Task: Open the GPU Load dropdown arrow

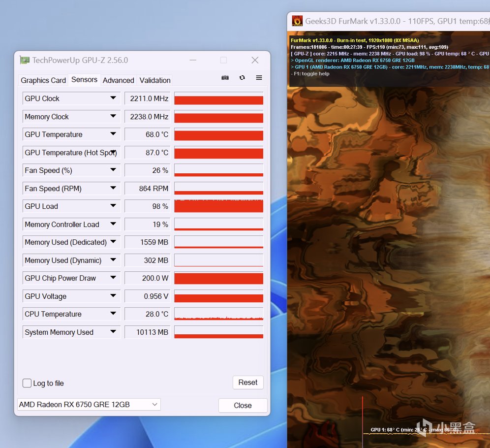Action: click(x=113, y=206)
